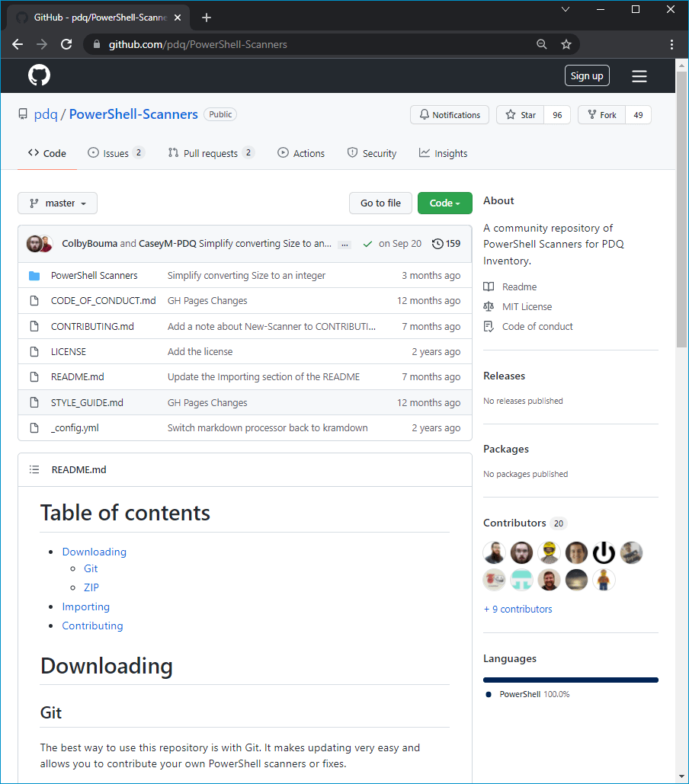
Task: Open a new browser tab with plus icon
Action: coord(207,18)
